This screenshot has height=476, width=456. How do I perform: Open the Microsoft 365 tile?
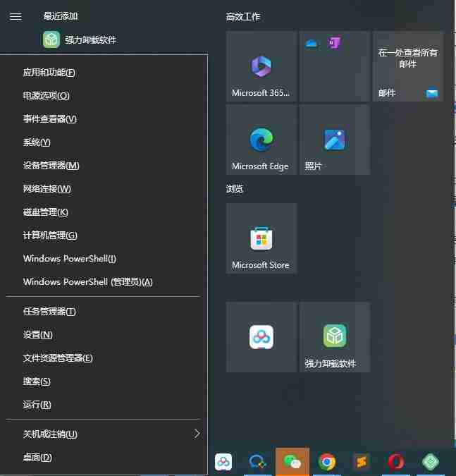(x=261, y=66)
